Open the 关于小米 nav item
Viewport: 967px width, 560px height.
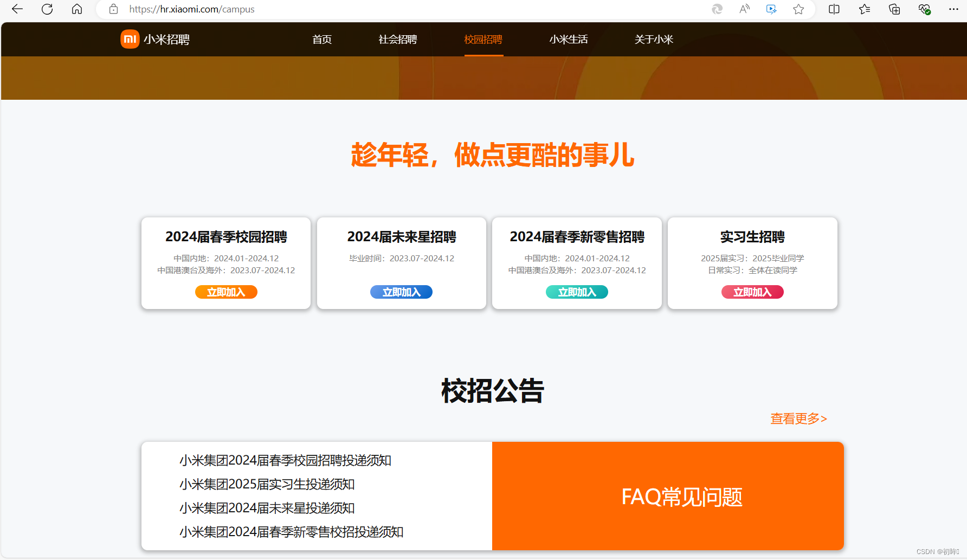click(x=654, y=40)
